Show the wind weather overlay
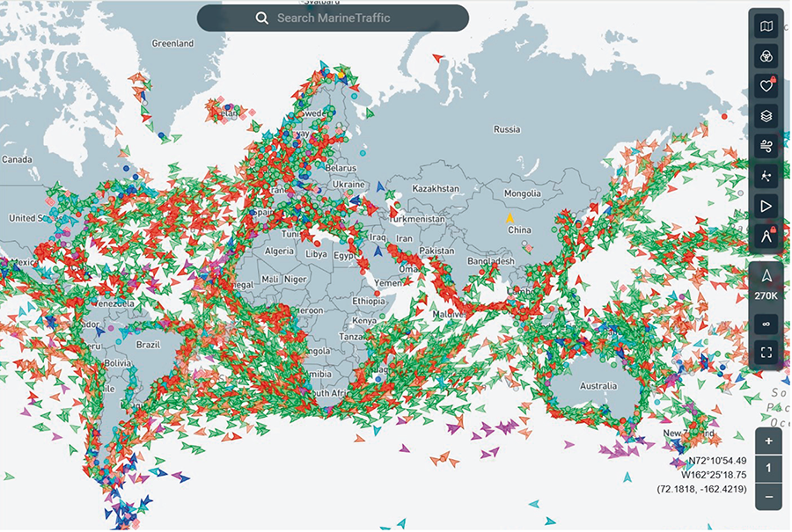The width and height of the screenshot is (792, 532). 767,146
